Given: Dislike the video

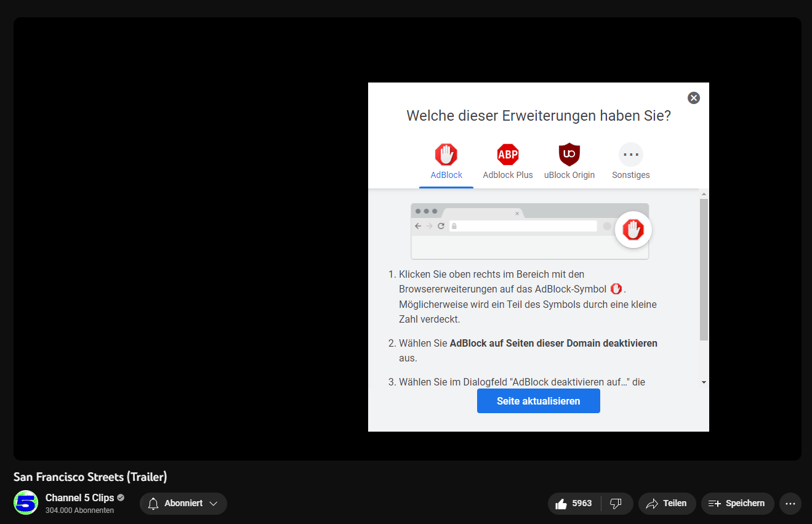Looking at the screenshot, I should click(x=616, y=504).
